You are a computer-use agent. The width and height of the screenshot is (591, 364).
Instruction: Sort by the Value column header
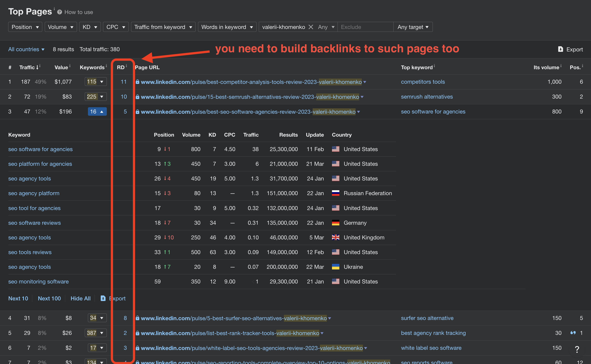pyautogui.click(x=61, y=67)
